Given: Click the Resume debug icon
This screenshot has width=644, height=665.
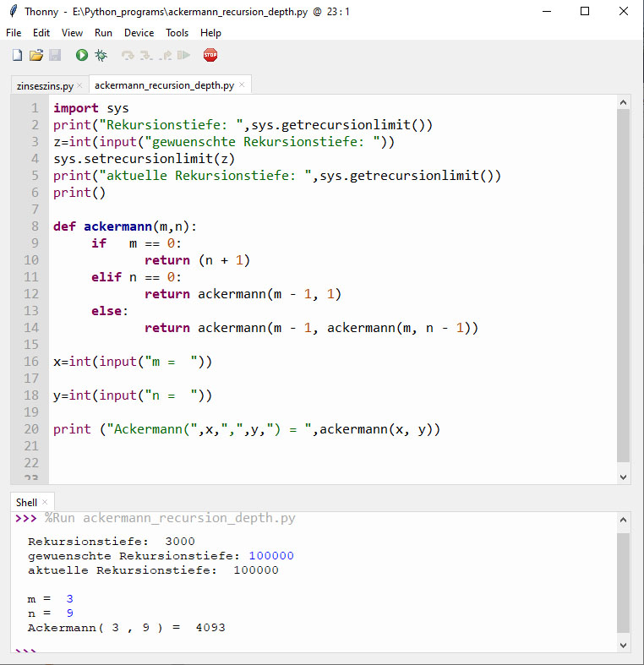Looking at the screenshot, I should [183, 55].
